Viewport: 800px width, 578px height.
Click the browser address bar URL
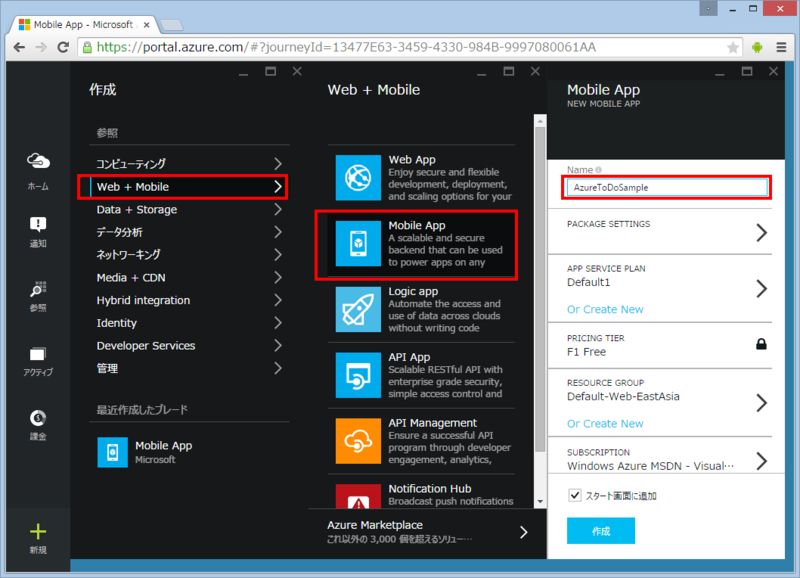click(x=346, y=47)
